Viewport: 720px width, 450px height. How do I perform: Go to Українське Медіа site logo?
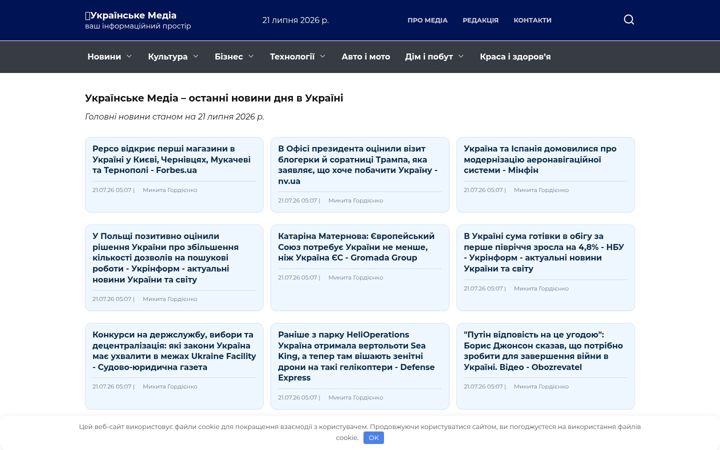[x=131, y=15]
